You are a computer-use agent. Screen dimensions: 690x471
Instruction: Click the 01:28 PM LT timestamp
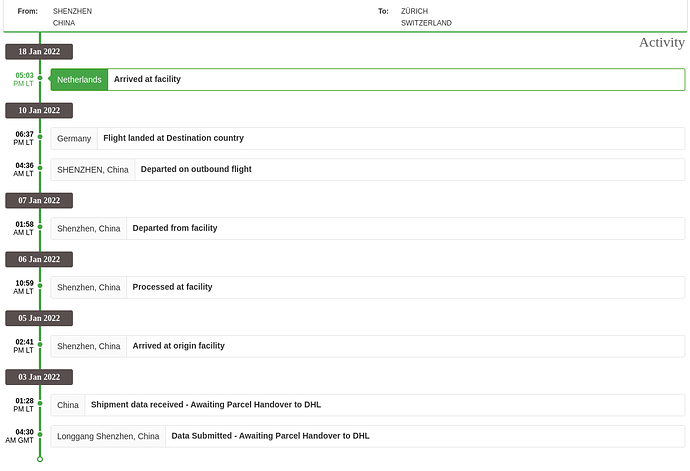(24, 405)
